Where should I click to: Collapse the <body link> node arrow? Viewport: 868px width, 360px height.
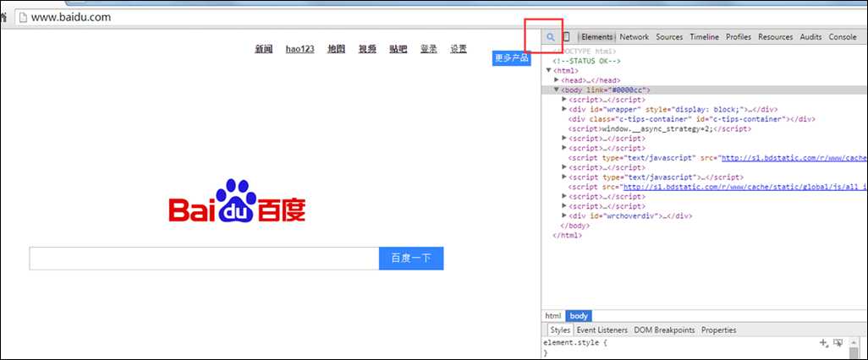(x=557, y=90)
